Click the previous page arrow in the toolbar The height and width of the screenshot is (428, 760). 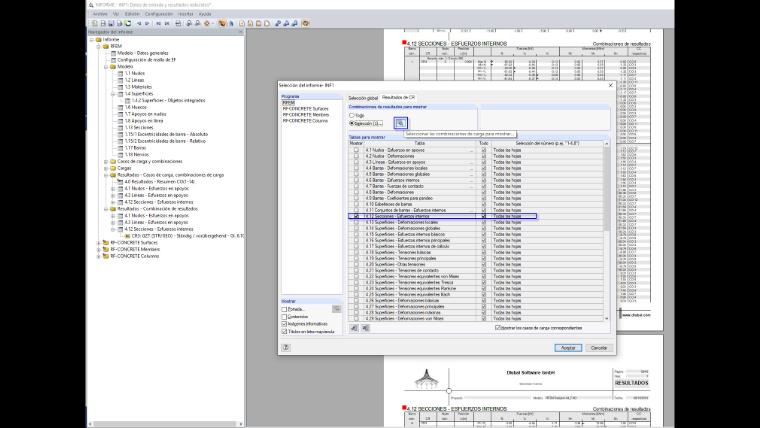point(139,23)
